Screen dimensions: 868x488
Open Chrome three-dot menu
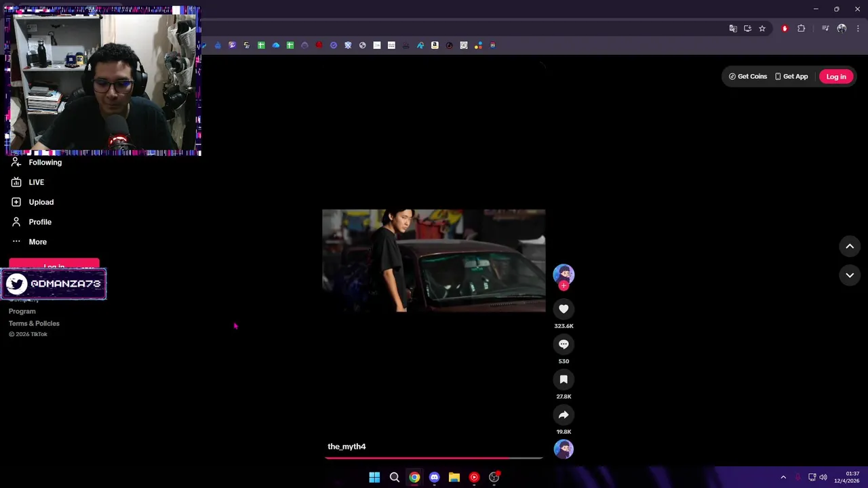tap(858, 28)
